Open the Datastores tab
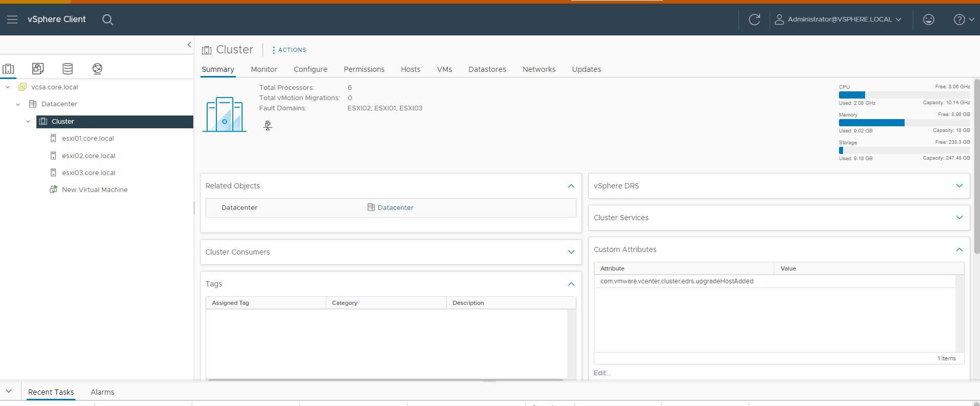The height and width of the screenshot is (406, 980). tap(487, 69)
